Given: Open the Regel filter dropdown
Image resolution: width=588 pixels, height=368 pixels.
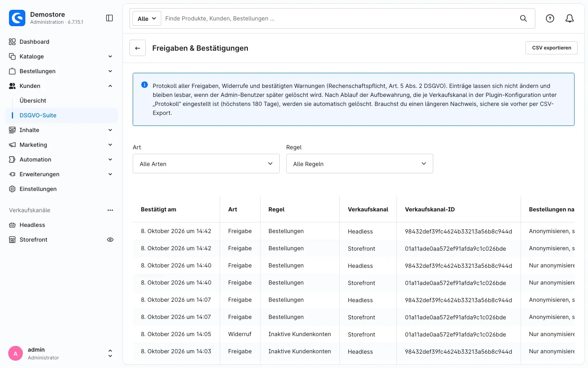Looking at the screenshot, I should coord(360,164).
